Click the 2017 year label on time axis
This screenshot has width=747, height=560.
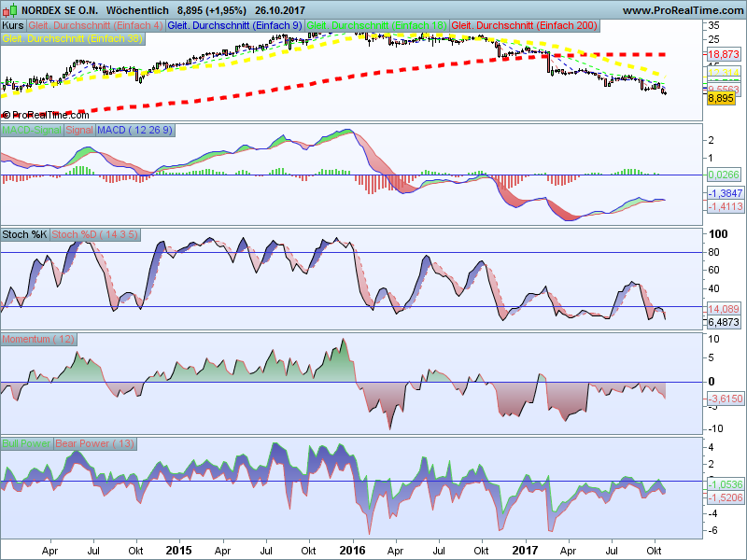(x=525, y=551)
